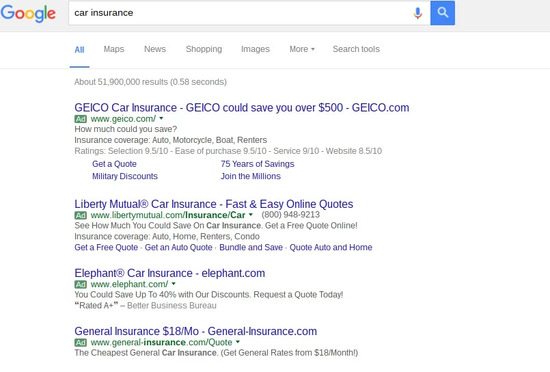Activate voice search microphone icon
The height and width of the screenshot is (372, 550).
pyautogui.click(x=417, y=13)
